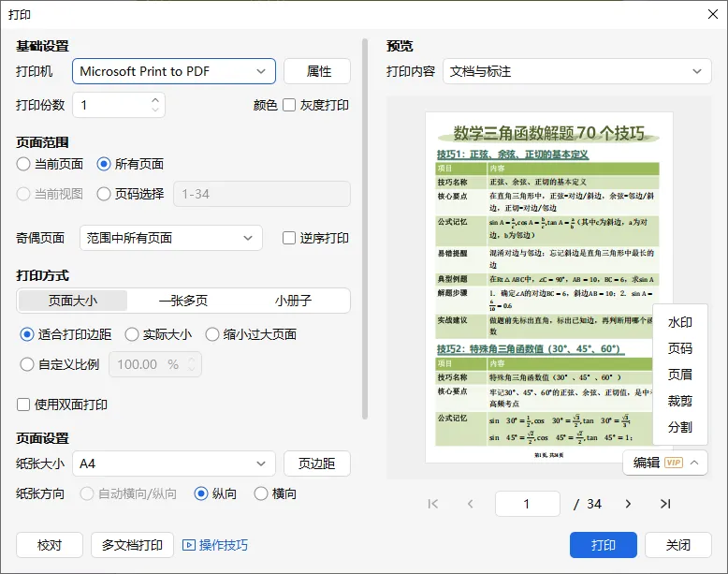
Task: Click the preview page number field
Action: click(x=528, y=504)
